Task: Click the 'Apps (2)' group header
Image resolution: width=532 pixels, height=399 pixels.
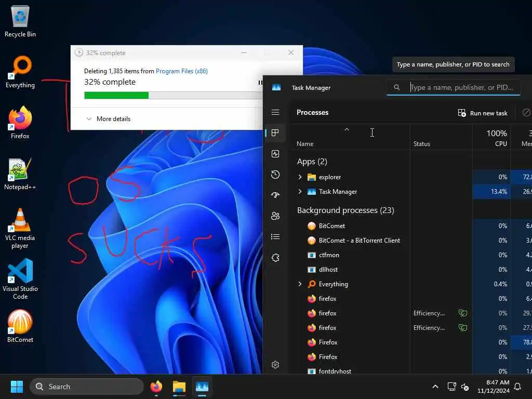Action: (312, 162)
